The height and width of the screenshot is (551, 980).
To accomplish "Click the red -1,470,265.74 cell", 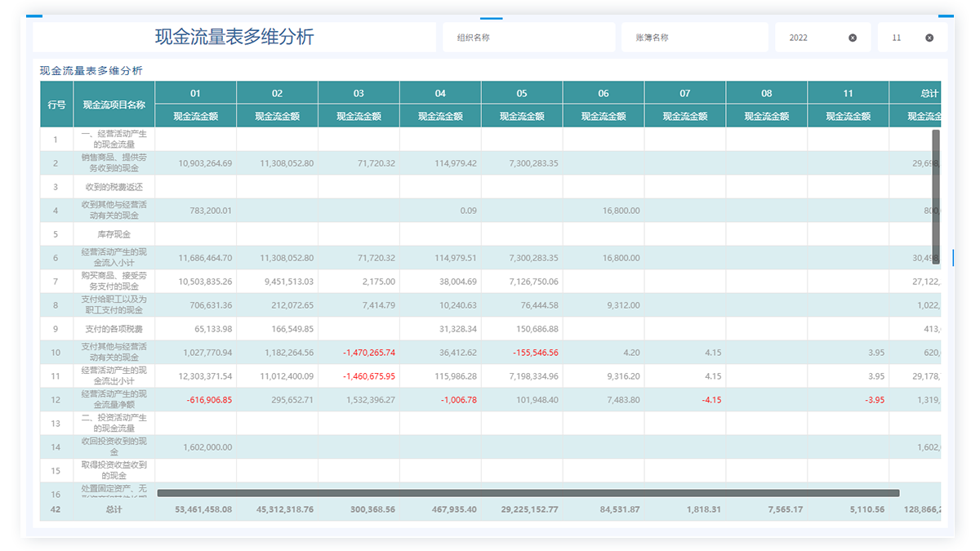I will (x=367, y=353).
